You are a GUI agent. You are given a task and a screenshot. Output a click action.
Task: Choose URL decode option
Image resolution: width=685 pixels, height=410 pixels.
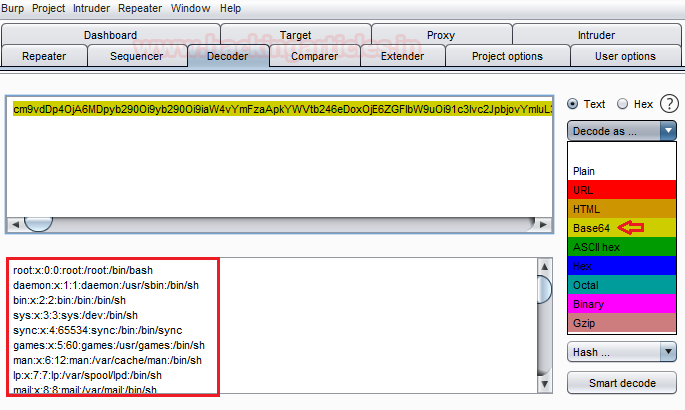tap(622, 190)
